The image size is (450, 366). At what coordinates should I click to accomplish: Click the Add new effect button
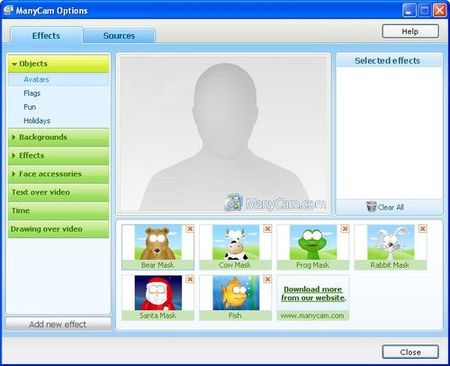(58, 324)
